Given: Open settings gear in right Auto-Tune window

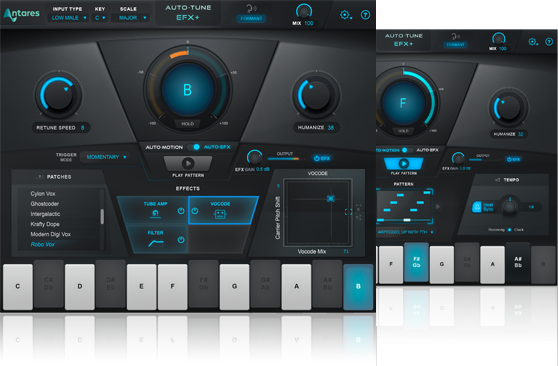Looking at the screenshot, I should (532, 42).
